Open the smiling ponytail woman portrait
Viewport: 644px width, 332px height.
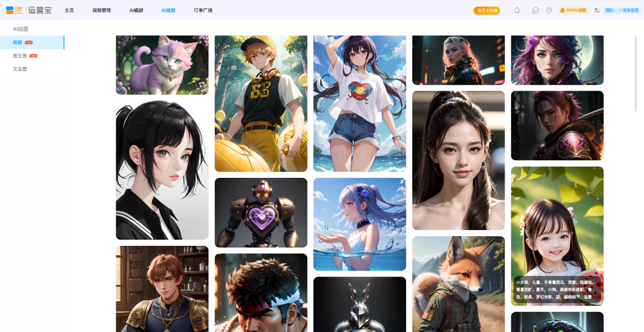(x=458, y=160)
